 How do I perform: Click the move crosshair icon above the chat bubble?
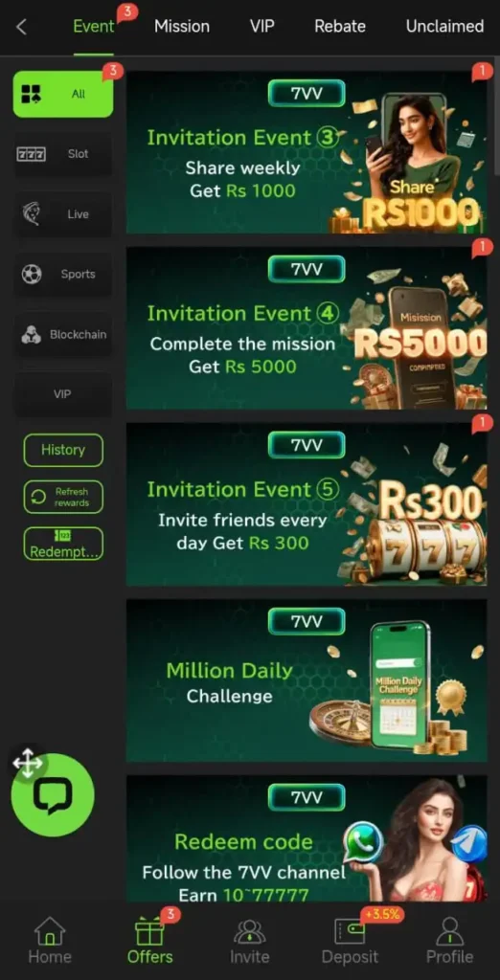pos(28,763)
